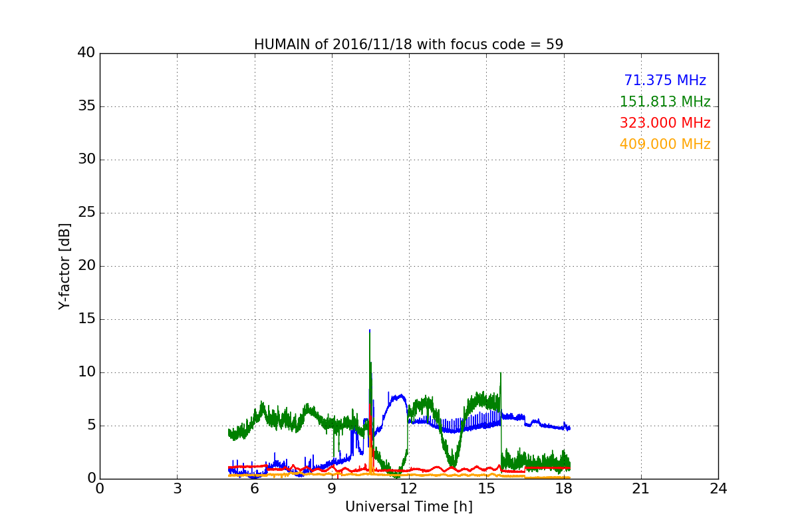The image size is (798, 532).
Task: Click the y-axis tick label 40
Action: pyautogui.click(x=86, y=53)
